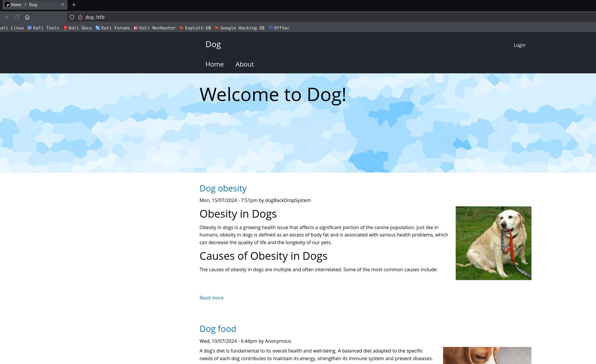Click the dogBackDropSystem author date line
Image resolution: width=596 pixels, height=364 pixels.
coord(255,200)
